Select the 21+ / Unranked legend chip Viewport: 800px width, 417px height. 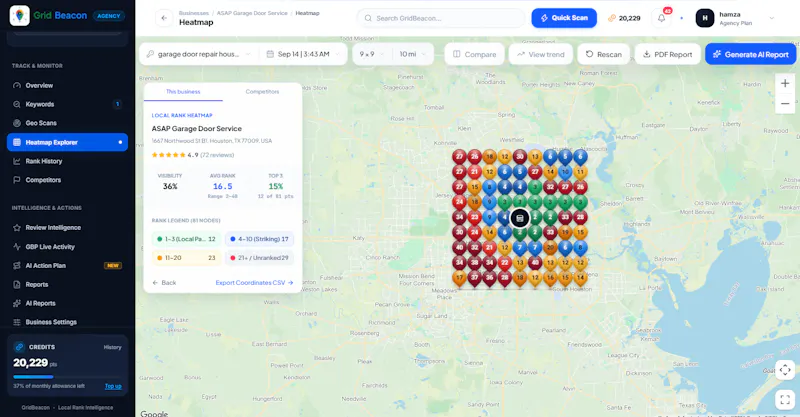pos(259,258)
